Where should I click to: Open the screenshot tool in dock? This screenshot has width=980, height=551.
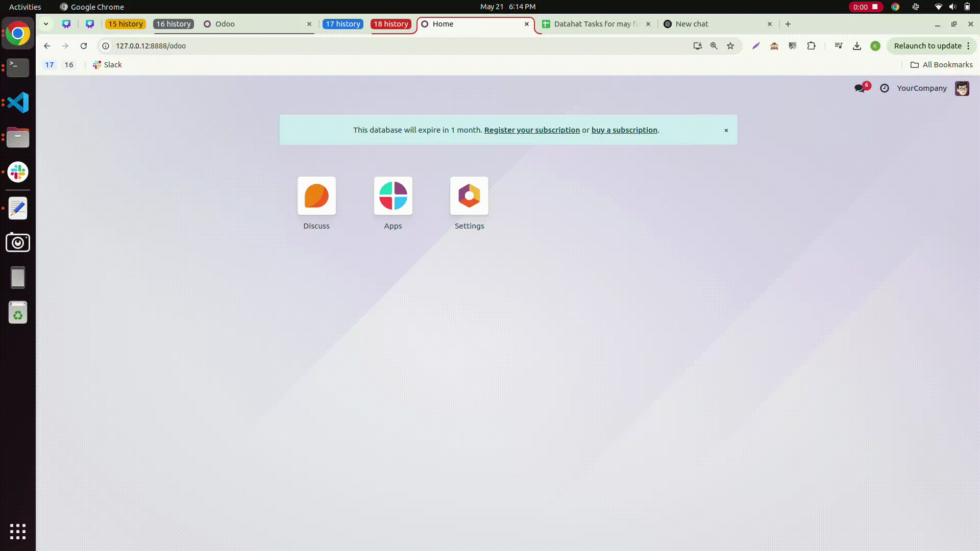click(18, 243)
